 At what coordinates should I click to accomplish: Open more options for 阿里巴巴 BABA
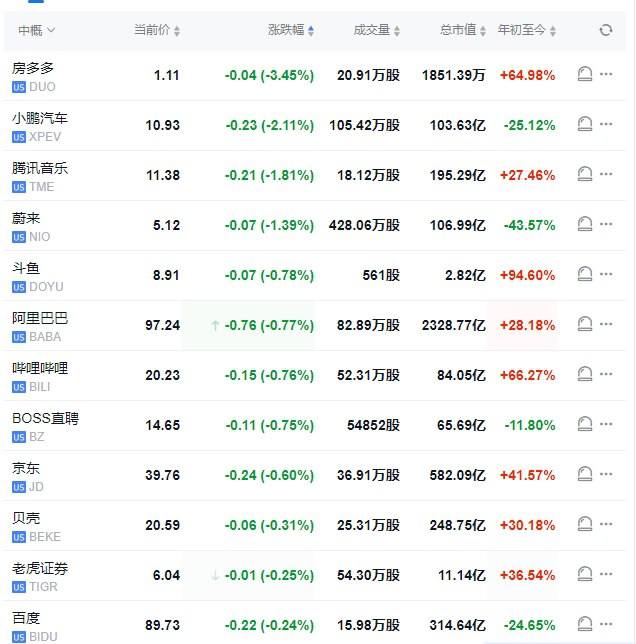click(x=606, y=324)
